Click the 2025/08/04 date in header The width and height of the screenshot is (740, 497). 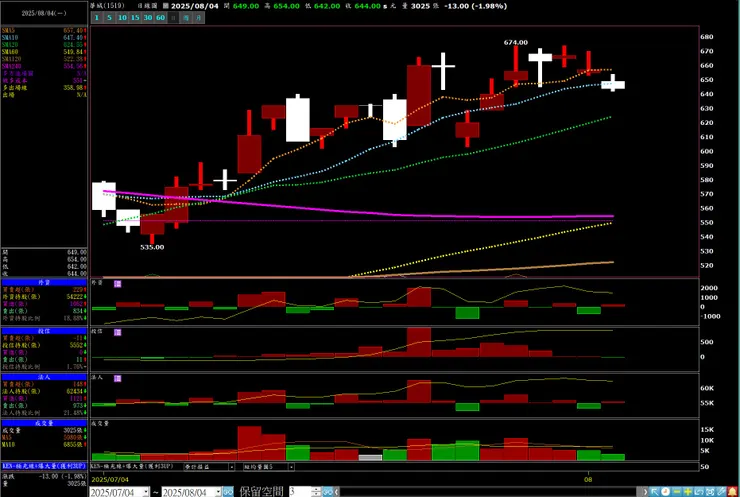tap(194, 6)
